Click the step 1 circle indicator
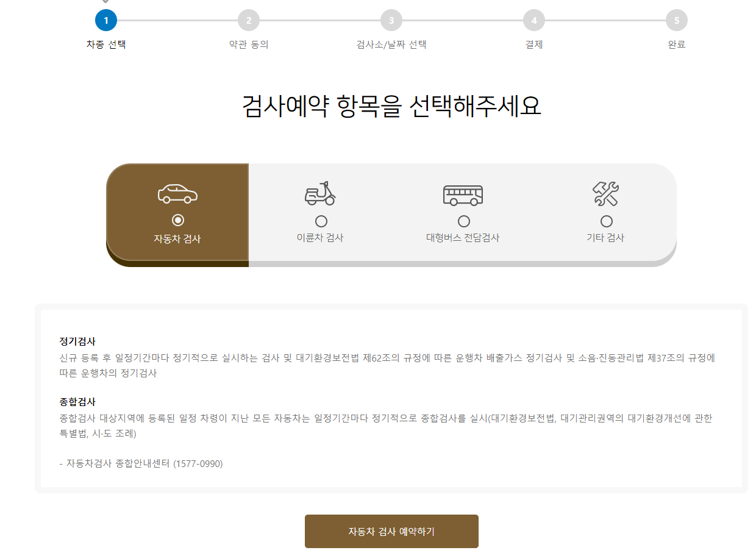Image resolution: width=756 pixels, height=553 pixels. click(x=105, y=20)
